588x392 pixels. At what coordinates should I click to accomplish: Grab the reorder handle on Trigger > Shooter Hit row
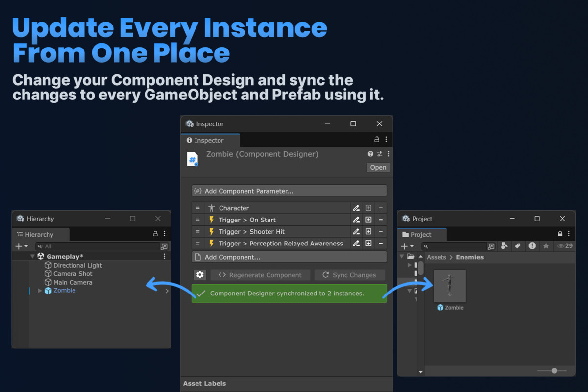click(198, 232)
